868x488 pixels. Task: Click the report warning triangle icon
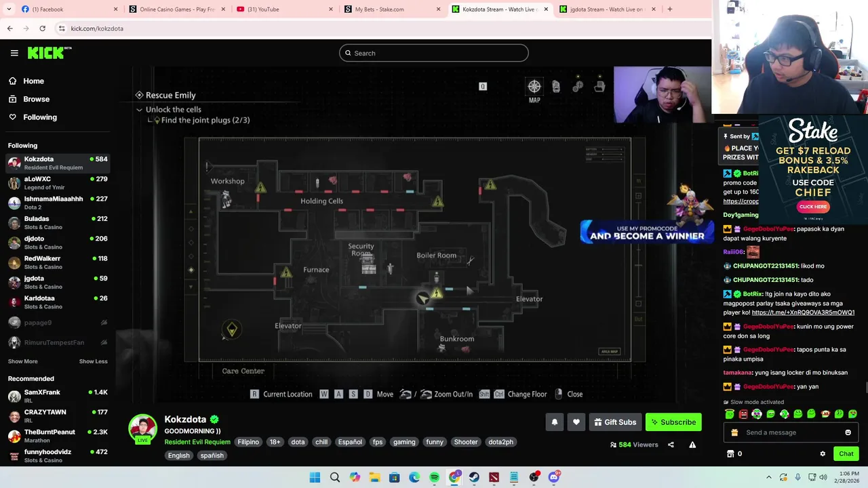tap(692, 445)
